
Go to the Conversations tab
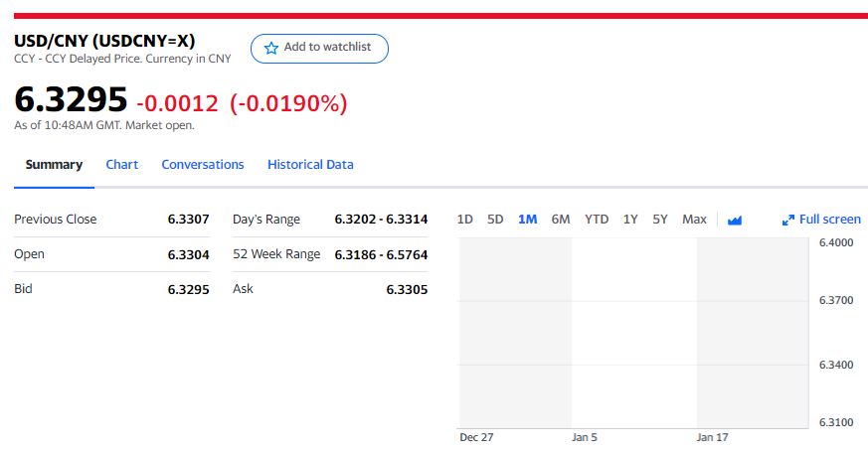[x=203, y=165]
